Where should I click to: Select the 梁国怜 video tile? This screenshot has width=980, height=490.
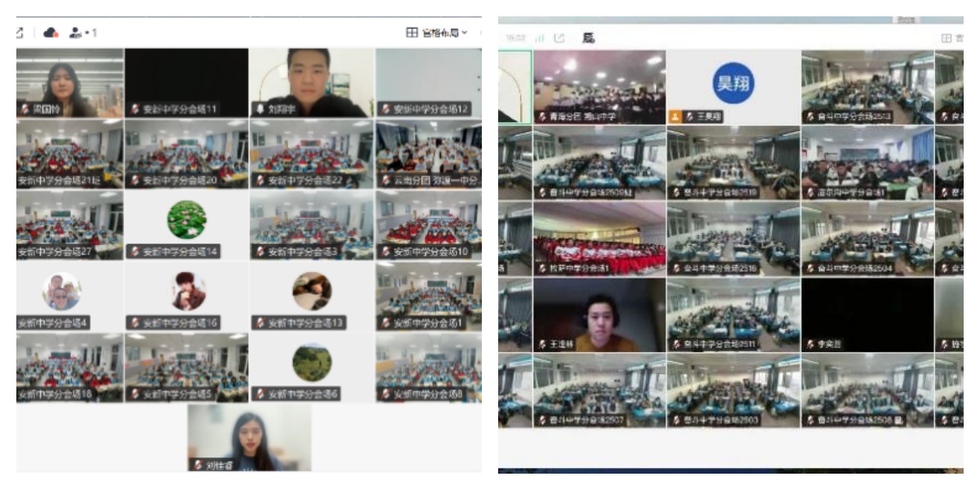pos(69,82)
